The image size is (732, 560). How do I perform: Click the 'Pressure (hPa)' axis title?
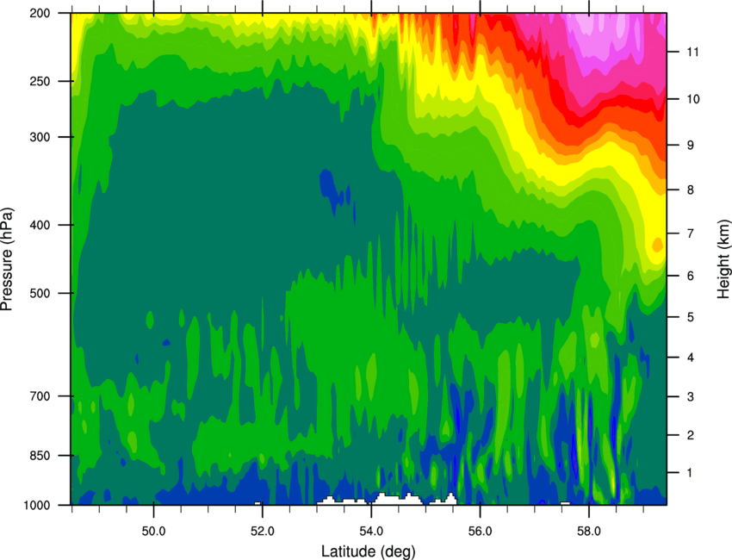pyautogui.click(x=7, y=259)
